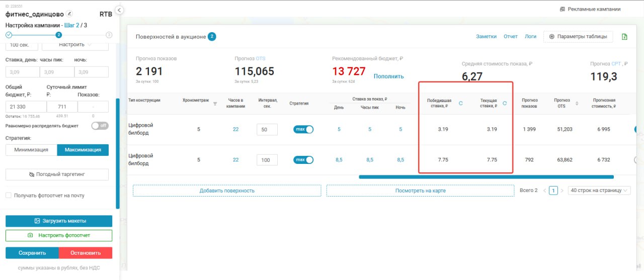
Task: Save the campaign with Сохранить
Action: tap(32, 253)
